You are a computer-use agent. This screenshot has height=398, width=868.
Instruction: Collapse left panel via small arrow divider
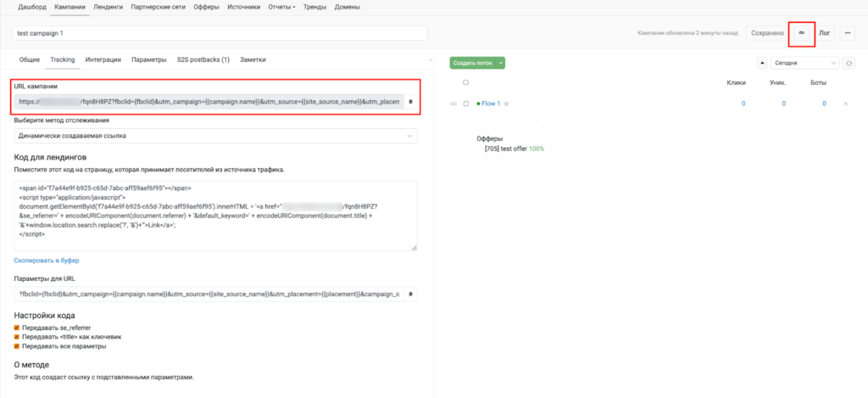tap(430, 60)
